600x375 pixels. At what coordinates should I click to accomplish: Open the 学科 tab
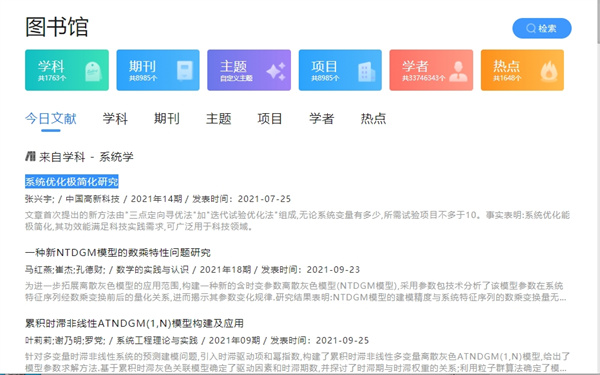[115, 118]
